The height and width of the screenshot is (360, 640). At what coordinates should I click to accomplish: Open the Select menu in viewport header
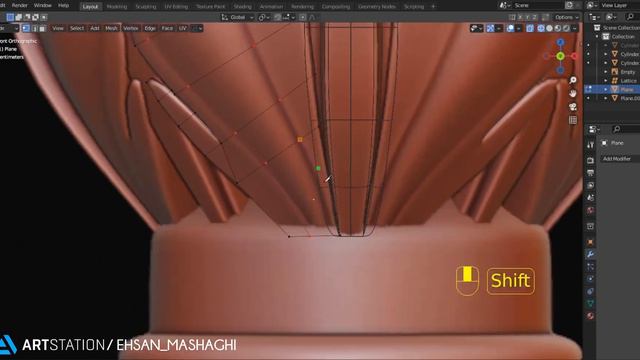(77, 28)
